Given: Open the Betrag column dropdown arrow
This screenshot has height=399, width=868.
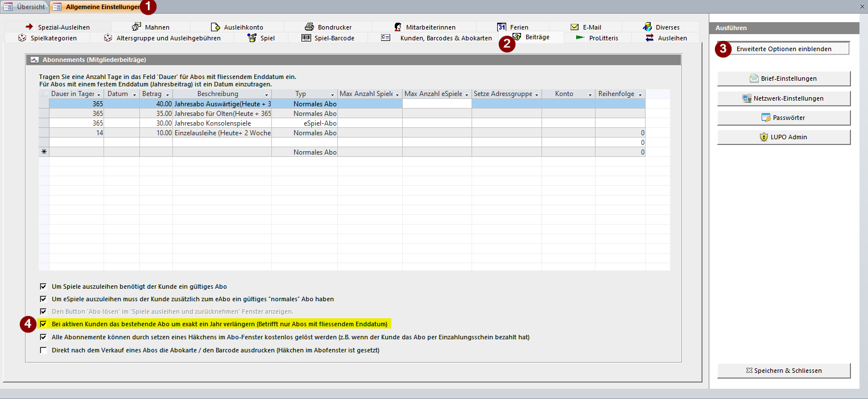Looking at the screenshot, I should [168, 94].
